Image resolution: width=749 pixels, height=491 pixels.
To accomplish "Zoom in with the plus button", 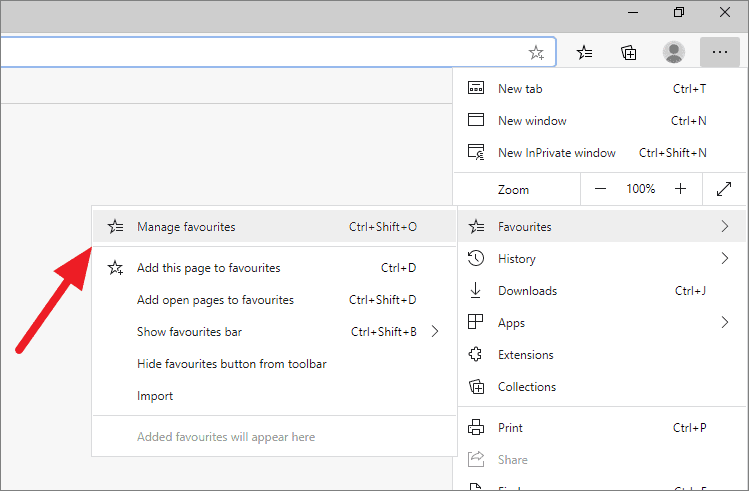I will (680, 189).
